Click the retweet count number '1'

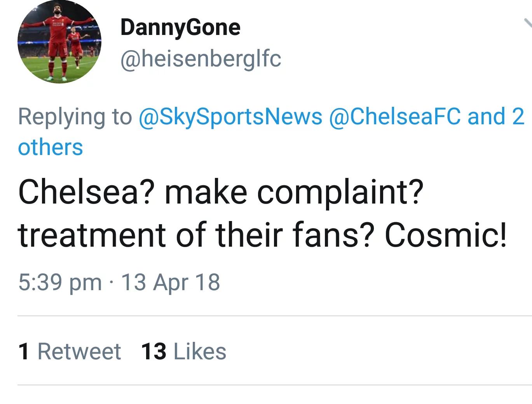coord(24,351)
